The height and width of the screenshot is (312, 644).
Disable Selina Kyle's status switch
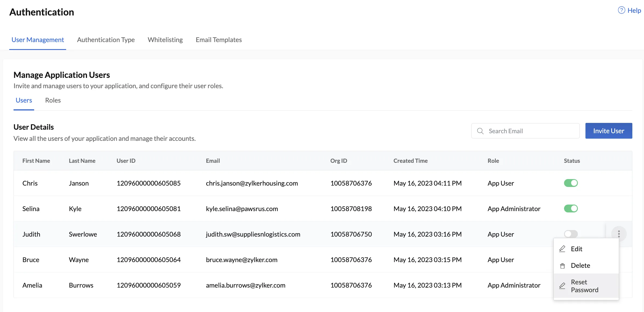pos(571,209)
